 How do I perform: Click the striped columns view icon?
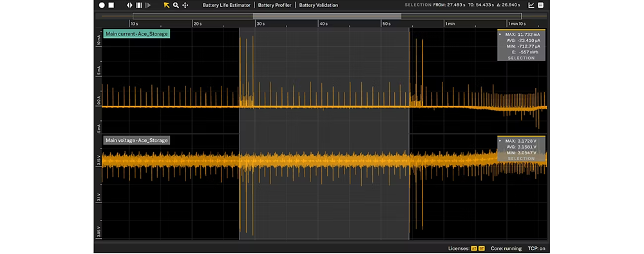pos(139,5)
